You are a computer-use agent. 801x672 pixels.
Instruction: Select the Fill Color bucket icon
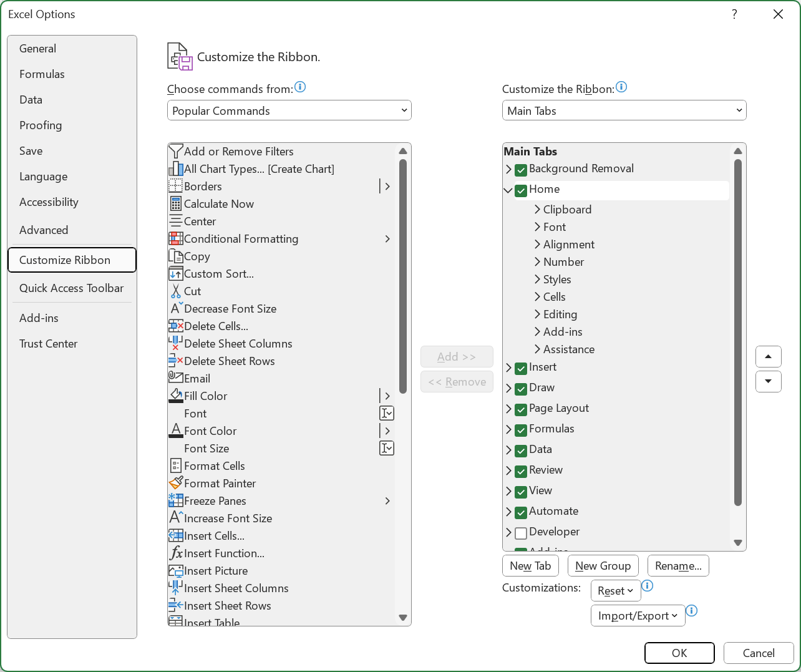[x=176, y=396]
